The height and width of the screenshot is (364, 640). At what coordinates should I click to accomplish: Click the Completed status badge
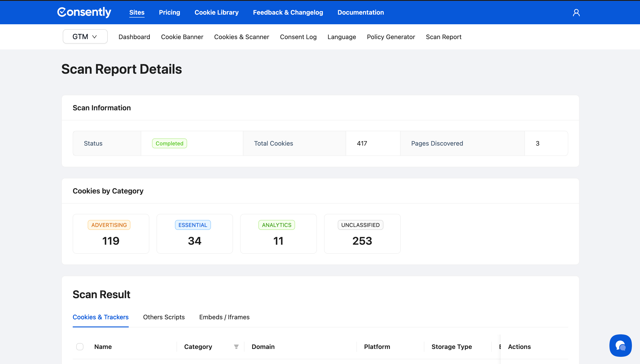tap(169, 143)
